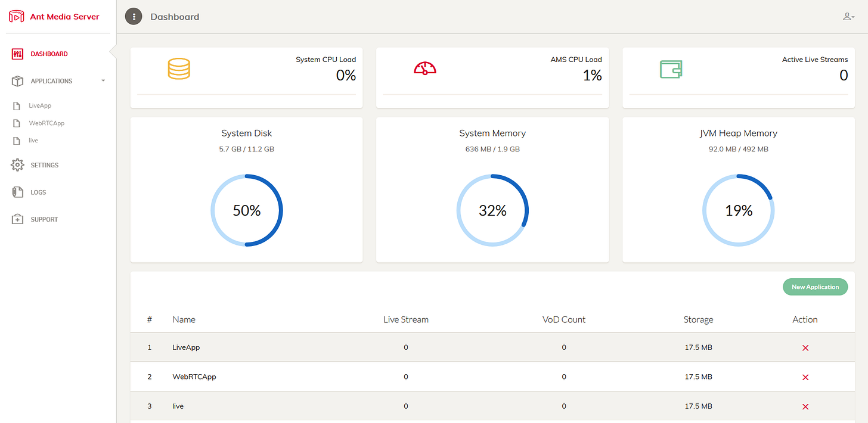Delete WebRTCApp using its red X

[x=805, y=377]
